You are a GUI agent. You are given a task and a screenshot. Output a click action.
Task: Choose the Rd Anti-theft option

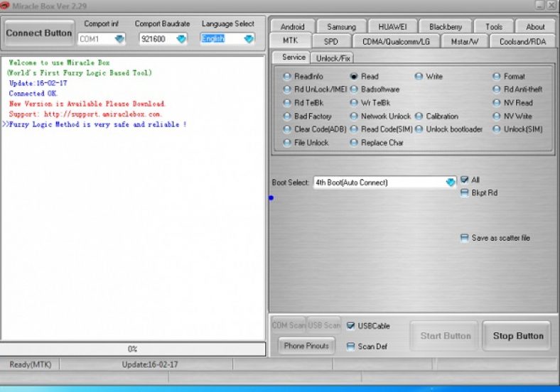click(517, 89)
